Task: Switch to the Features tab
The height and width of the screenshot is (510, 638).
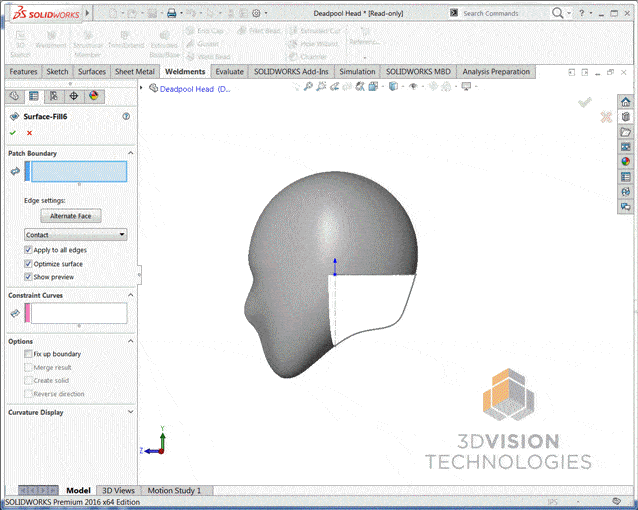Action: pyautogui.click(x=23, y=72)
